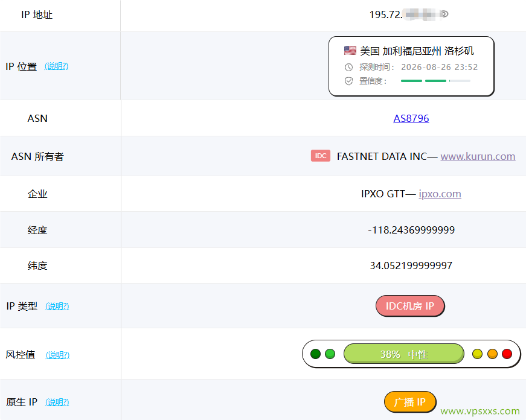The width and height of the screenshot is (526, 420).
Task: Visit the www.kurun.com link
Action: tap(478, 156)
